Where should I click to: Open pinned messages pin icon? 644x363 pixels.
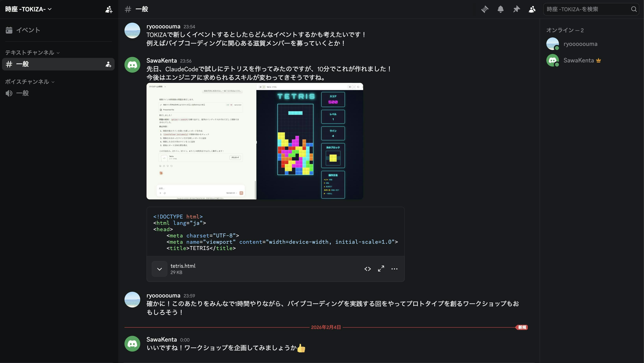click(x=516, y=9)
